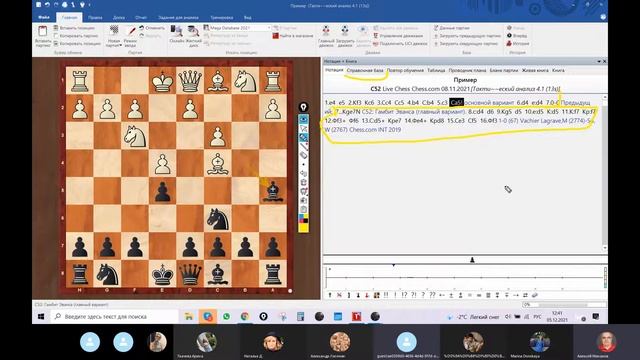Click Подключить UCI движок button
640x360 pixels.
tap(400, 43)
